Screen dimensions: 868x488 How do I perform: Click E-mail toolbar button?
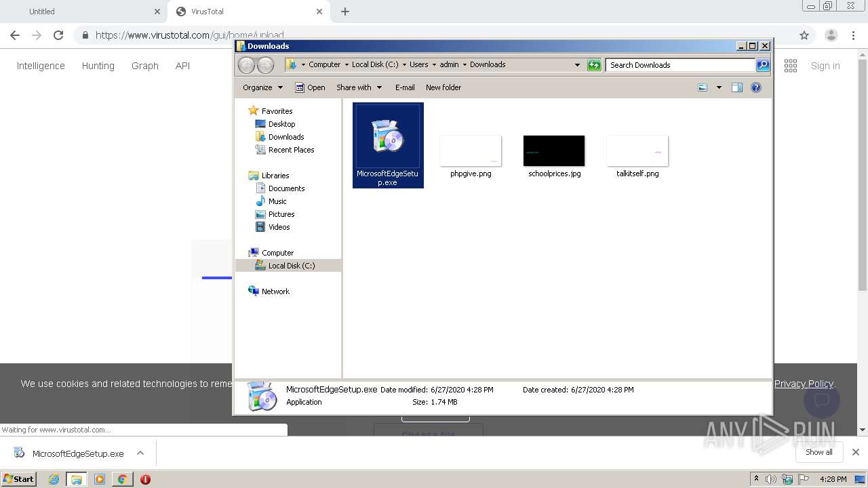click(x=405, y=87)
